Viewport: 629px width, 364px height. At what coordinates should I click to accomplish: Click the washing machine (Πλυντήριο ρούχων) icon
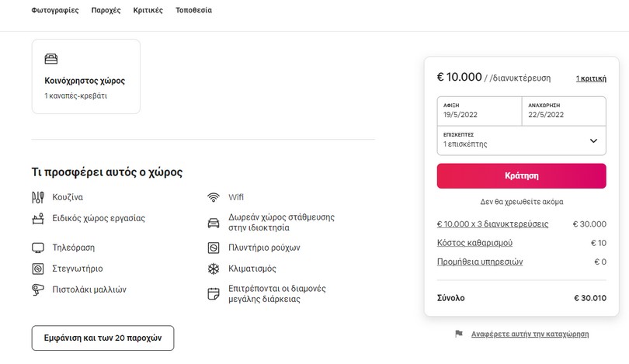point(214,248)
